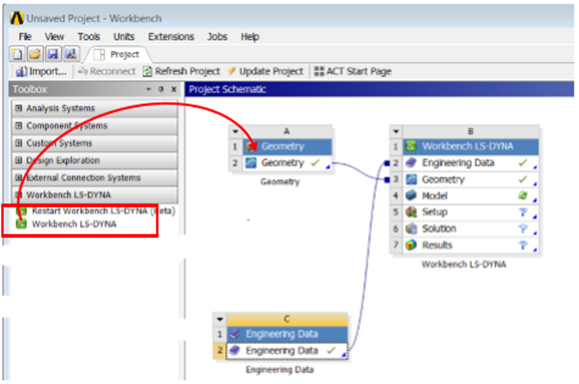This screenshot has height=384, width=579.
Task: Click the Project Schematic title bar
Action: pyautogui.click(x=380, y=89)
